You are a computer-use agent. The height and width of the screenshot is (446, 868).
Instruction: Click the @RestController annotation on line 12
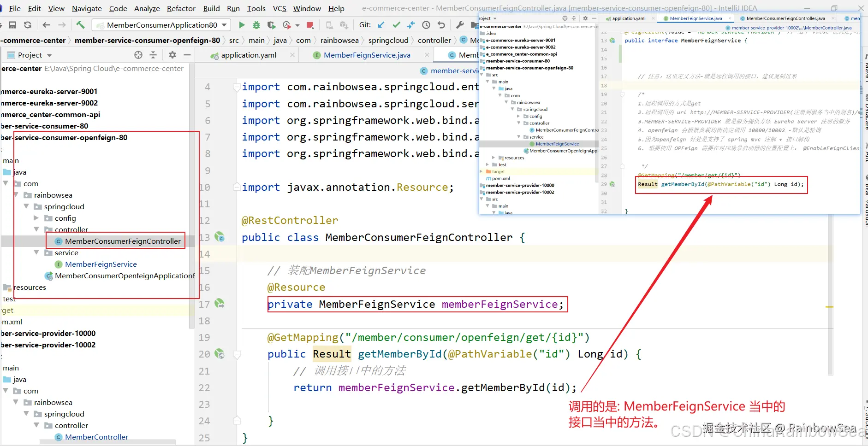(x=290, y=220)
